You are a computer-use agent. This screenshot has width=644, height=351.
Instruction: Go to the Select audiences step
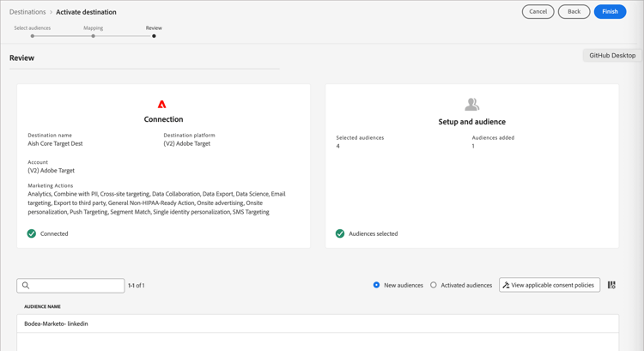pos(33,28)
